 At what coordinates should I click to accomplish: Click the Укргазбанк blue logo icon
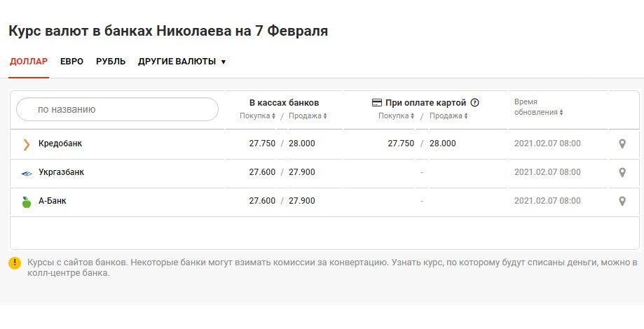pos(27,174)
